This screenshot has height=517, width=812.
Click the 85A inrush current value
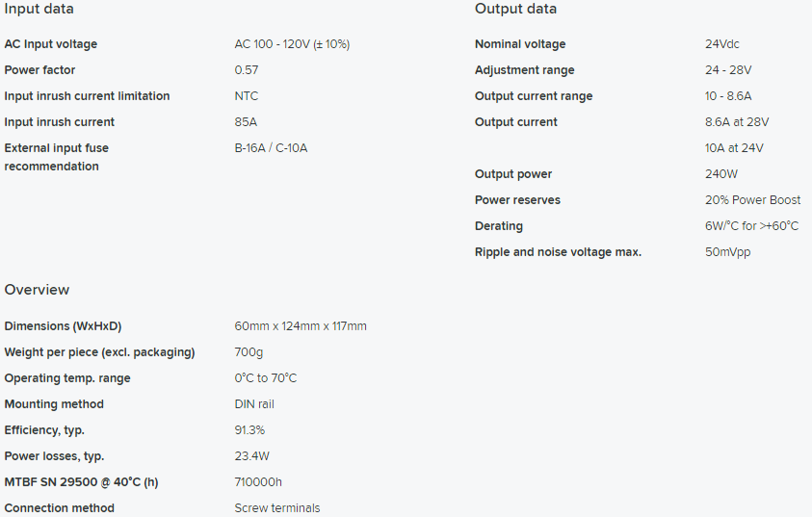[246, 121]
